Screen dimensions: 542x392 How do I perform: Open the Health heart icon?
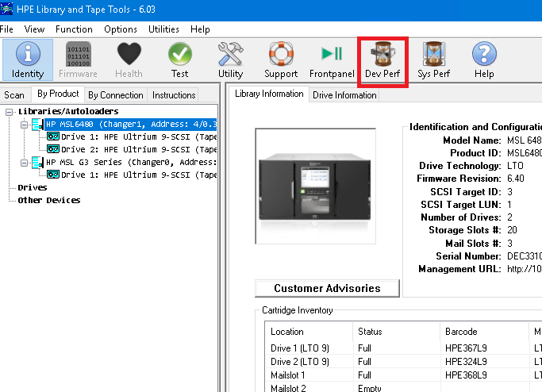click(x=129, y=60)
